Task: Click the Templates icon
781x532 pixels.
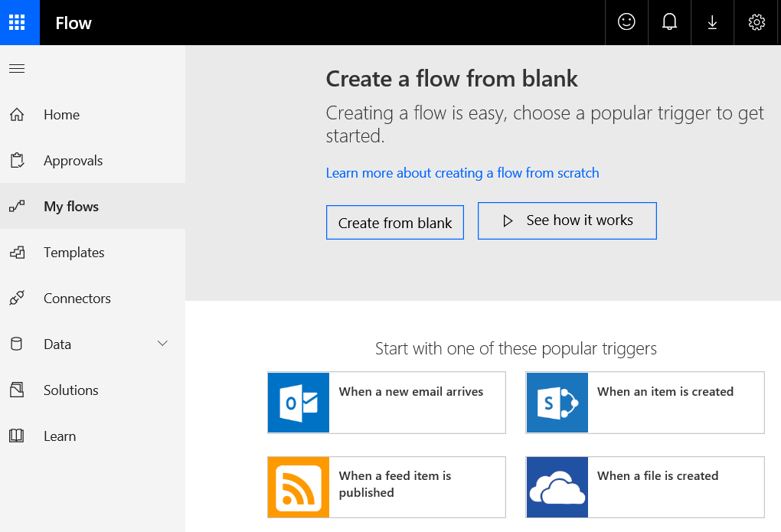Action: [x=17, y=253]
